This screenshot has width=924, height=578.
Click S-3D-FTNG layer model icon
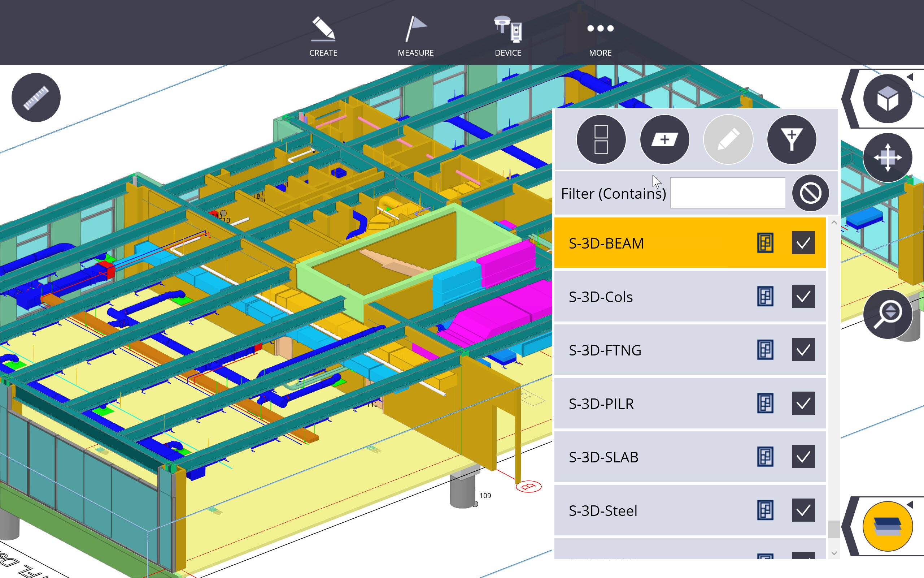pos(765,350)
